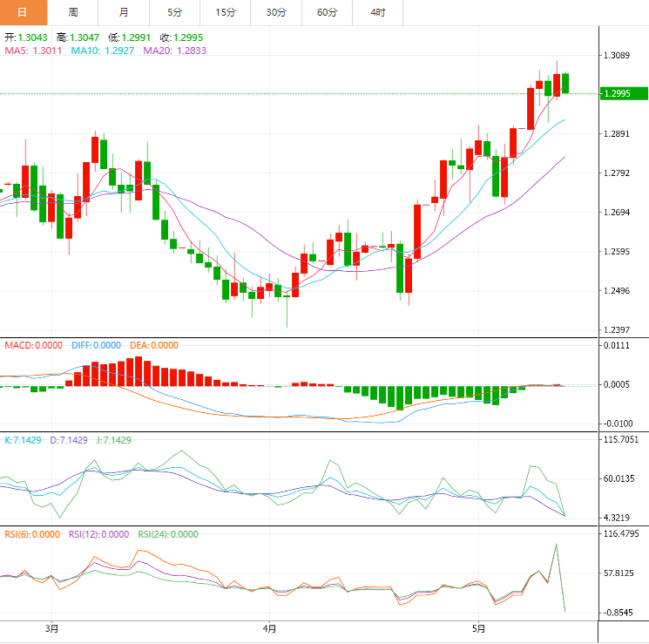Click the MACD indicator value label

(x=33, y=345)
